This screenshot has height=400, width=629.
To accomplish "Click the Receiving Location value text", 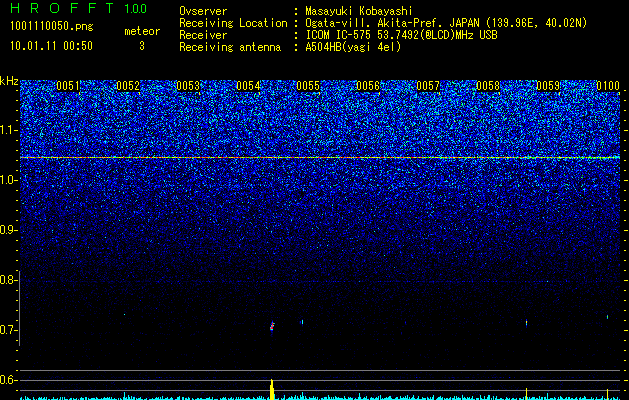I will click(446, 23).
